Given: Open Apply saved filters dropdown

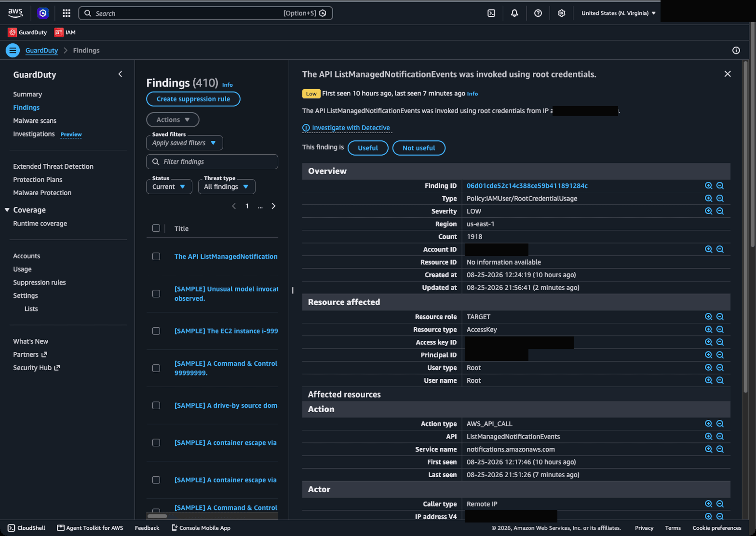Looking at the screenshot, I should (185, 143).
